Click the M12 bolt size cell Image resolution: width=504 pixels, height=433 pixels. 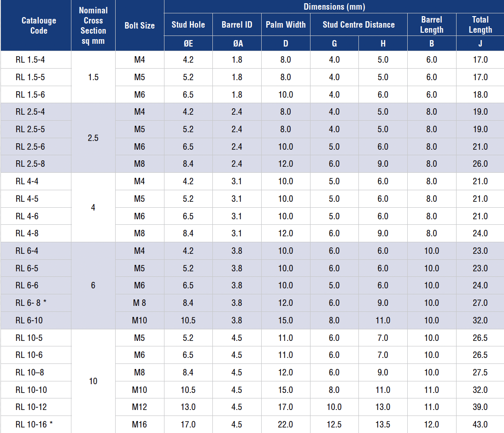(x=140, y=407)
